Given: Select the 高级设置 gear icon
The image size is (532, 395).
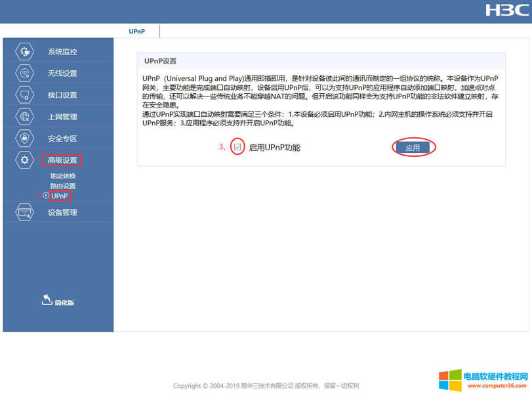Looking at the screenshot, I should 25,159.
